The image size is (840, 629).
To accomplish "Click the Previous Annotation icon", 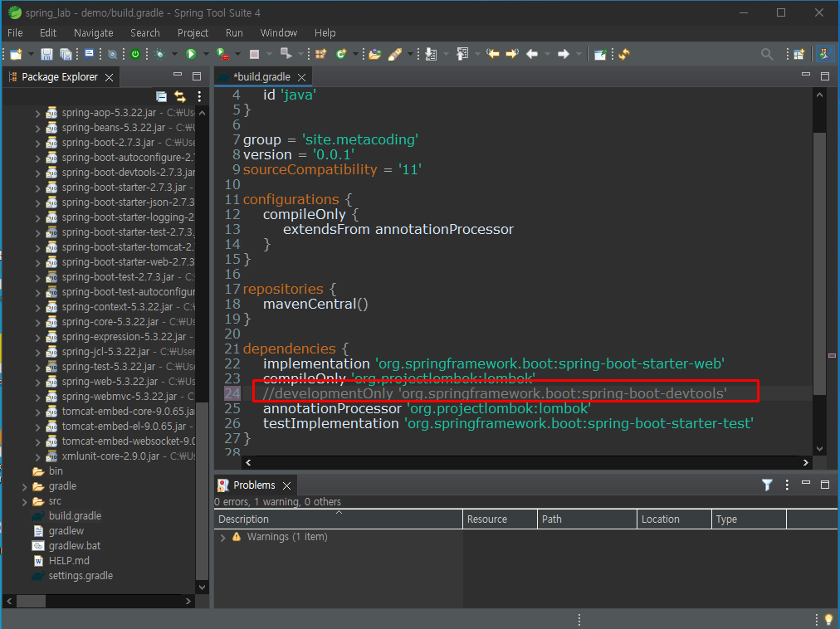I will point(462,54).
